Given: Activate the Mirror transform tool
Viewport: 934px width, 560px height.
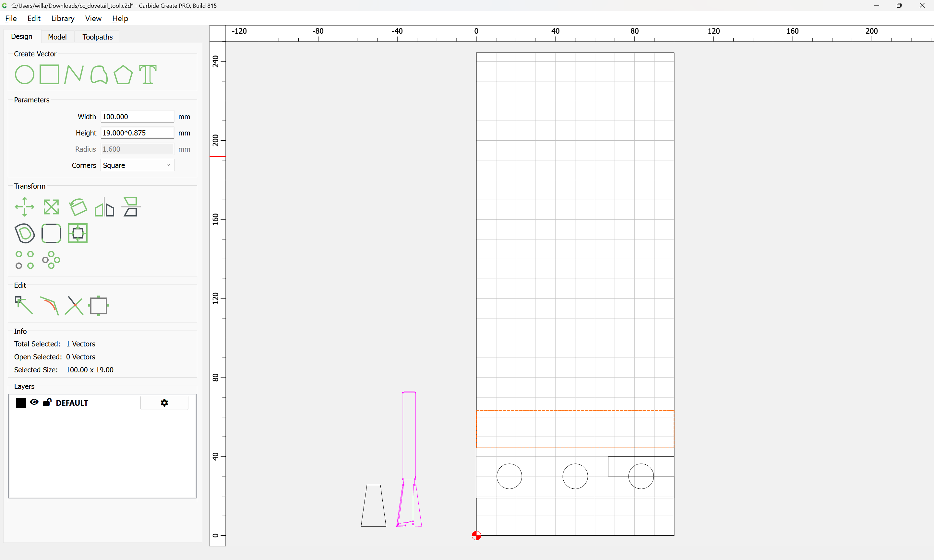Looking at the screenshot, I should pyautogui.click(x=104, y=207).
